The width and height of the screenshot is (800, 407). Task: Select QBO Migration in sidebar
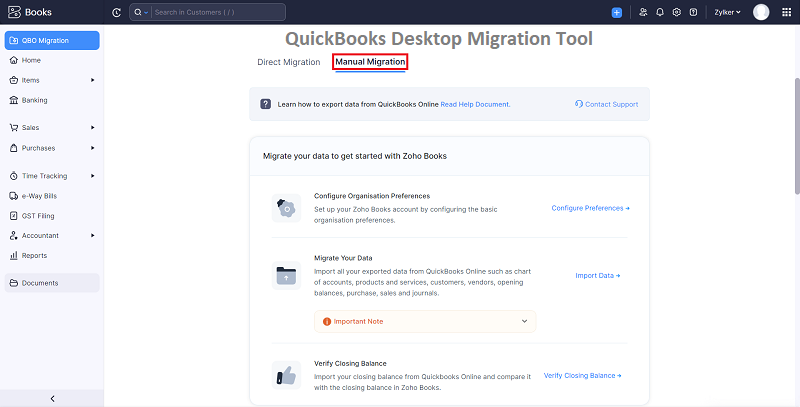[x=52, y=40]
